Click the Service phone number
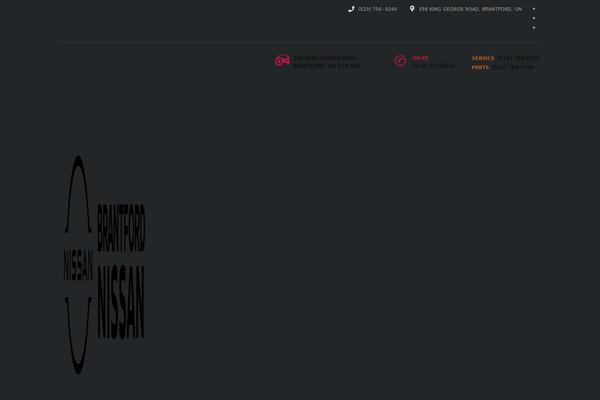Image resolution: width=600 pixels, height=400 pixels. coord(518,58)
